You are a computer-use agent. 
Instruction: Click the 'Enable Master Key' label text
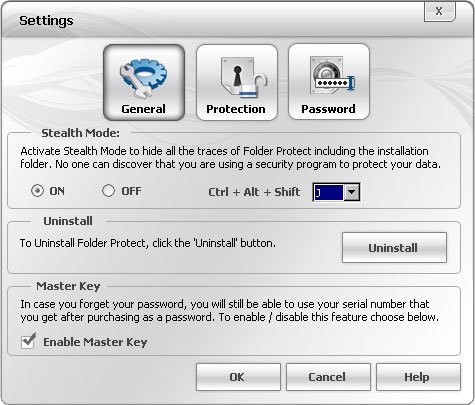[x=95, y=342]
